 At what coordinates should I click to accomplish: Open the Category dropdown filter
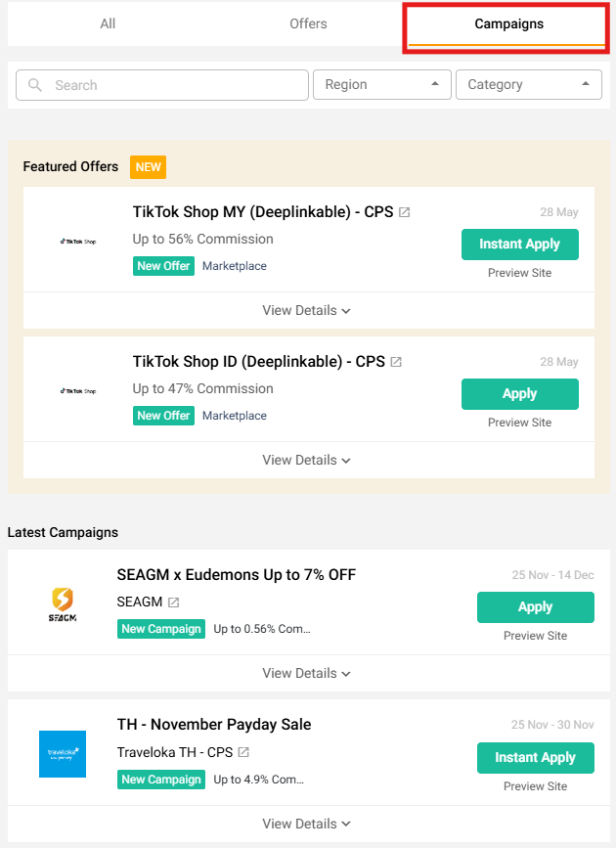[x=528, y=85]
